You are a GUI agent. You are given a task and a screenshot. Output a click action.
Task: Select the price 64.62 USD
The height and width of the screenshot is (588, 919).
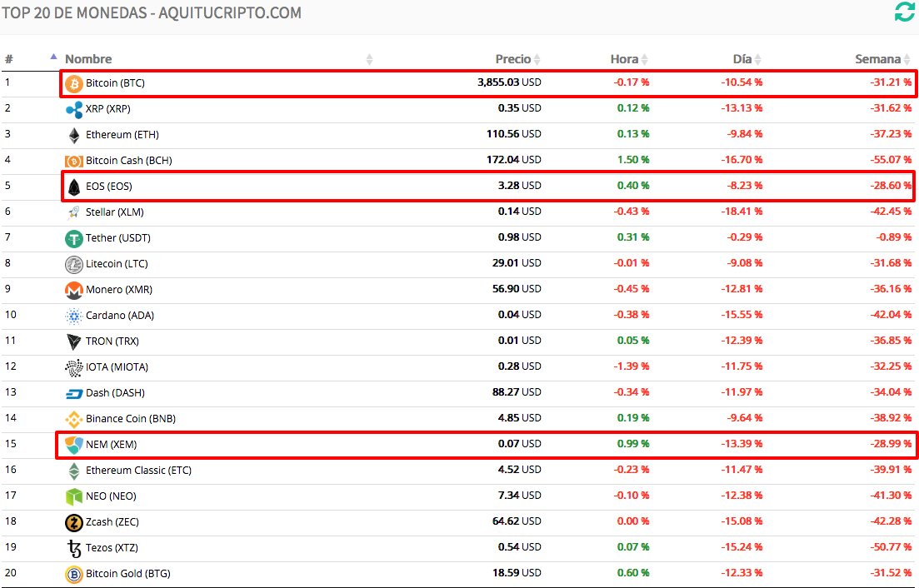(x=517, y=521)
